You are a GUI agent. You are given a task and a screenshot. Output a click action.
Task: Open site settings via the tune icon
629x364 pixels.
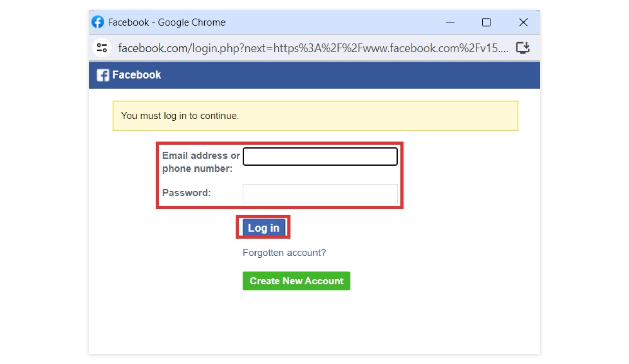[101, 48]
